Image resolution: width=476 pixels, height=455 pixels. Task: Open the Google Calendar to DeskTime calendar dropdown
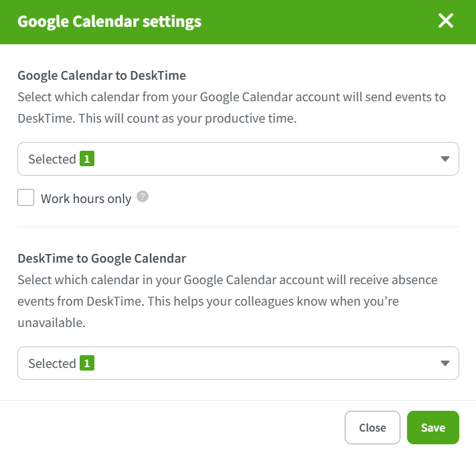(x=238, y=159)
